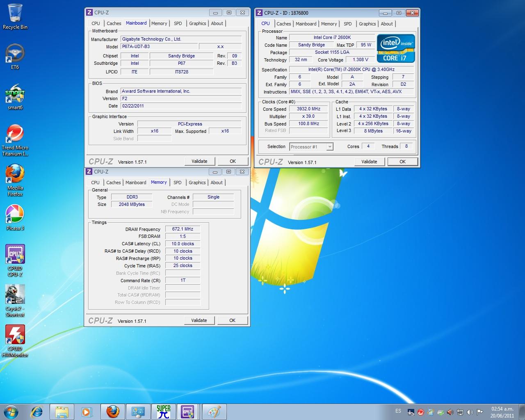
Task: Click Validate in the Memory window
Action: point(199,320)
